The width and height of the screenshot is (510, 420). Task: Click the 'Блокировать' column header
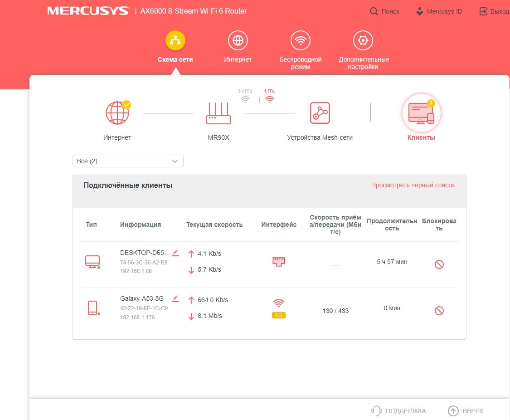[439, 225]
